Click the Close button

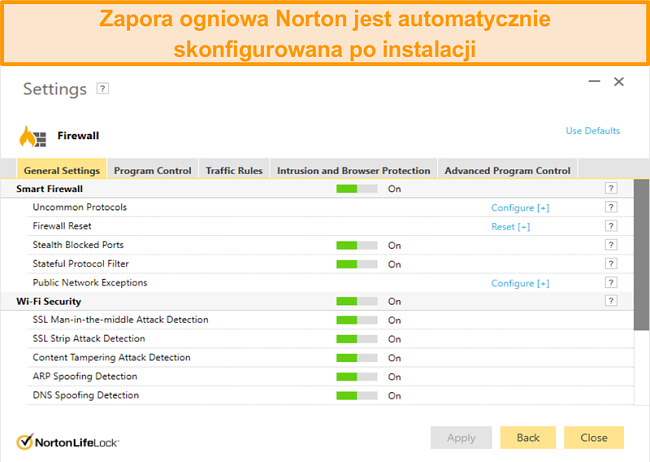coord(594,438)
